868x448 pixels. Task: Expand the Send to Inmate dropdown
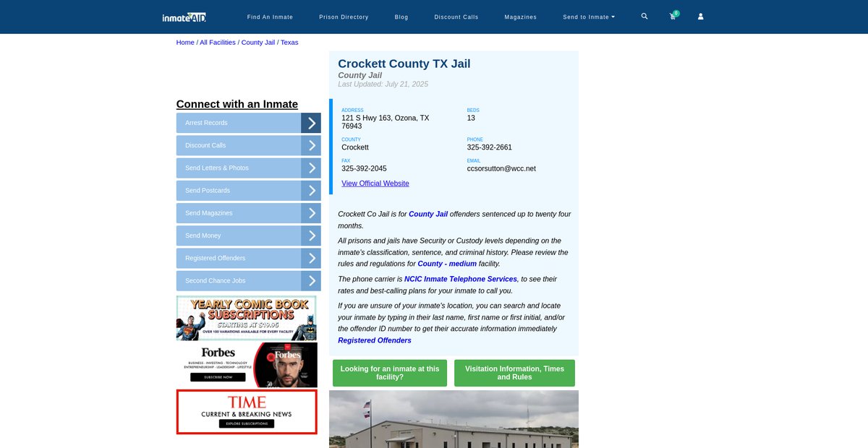click(x=589, y=17)
